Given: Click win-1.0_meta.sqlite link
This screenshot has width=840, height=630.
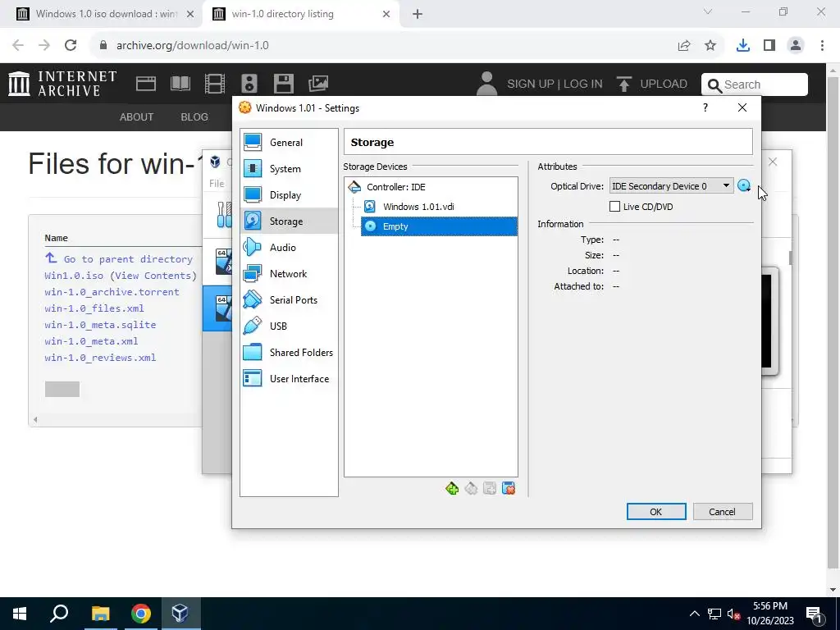Looking at the screenshot, I should (100, 325).
